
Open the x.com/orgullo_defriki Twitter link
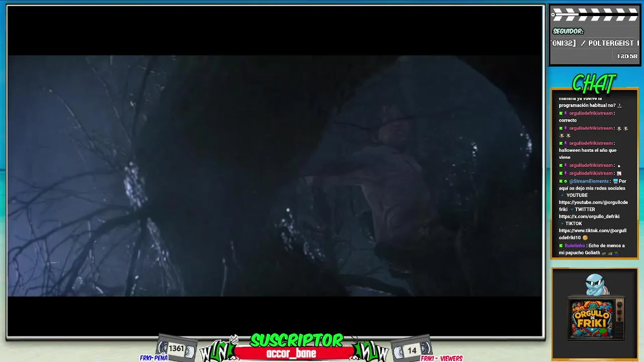(589, 217)
